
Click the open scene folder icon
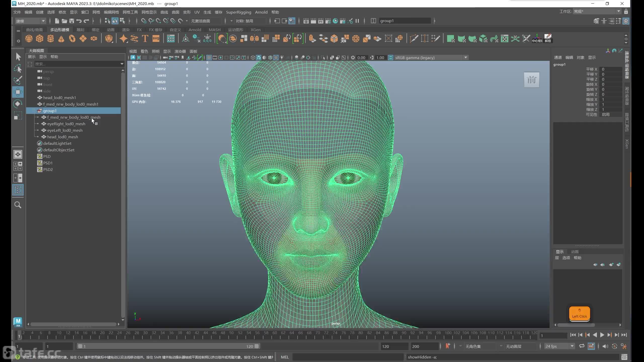tap(64, 21)
